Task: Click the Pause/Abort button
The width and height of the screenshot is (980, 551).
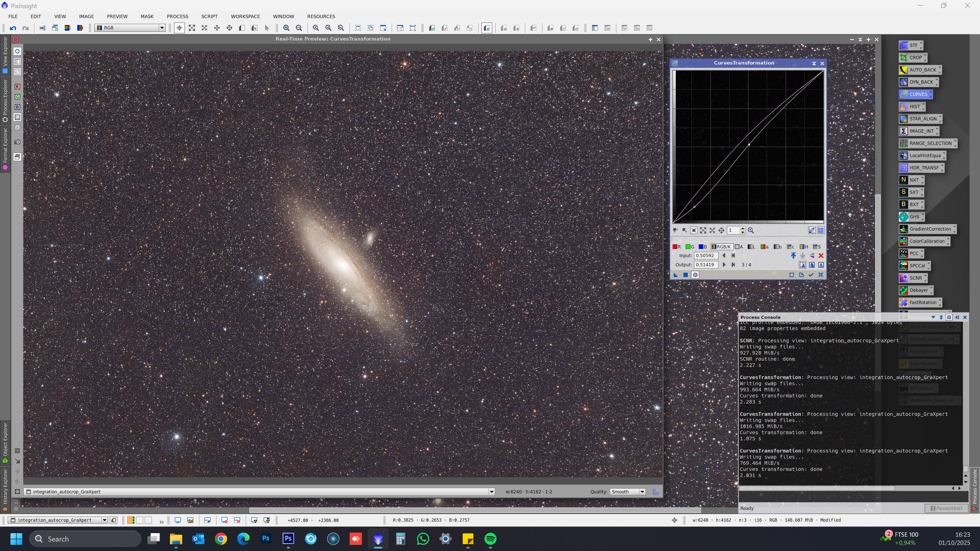Action: tap(947, 508)
